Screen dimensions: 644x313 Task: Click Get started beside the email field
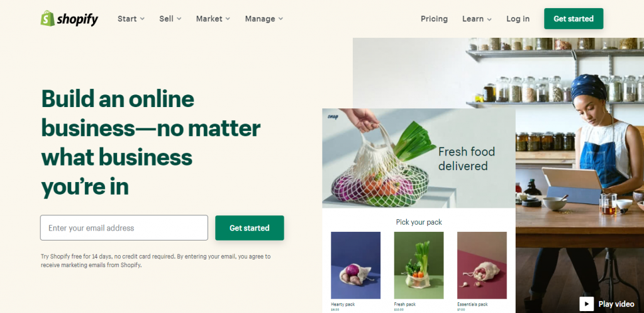pos(249,228)
